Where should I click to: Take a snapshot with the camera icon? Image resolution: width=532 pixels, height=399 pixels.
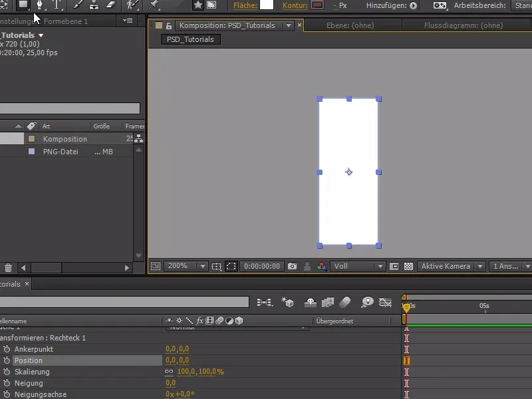coord(292,266)
